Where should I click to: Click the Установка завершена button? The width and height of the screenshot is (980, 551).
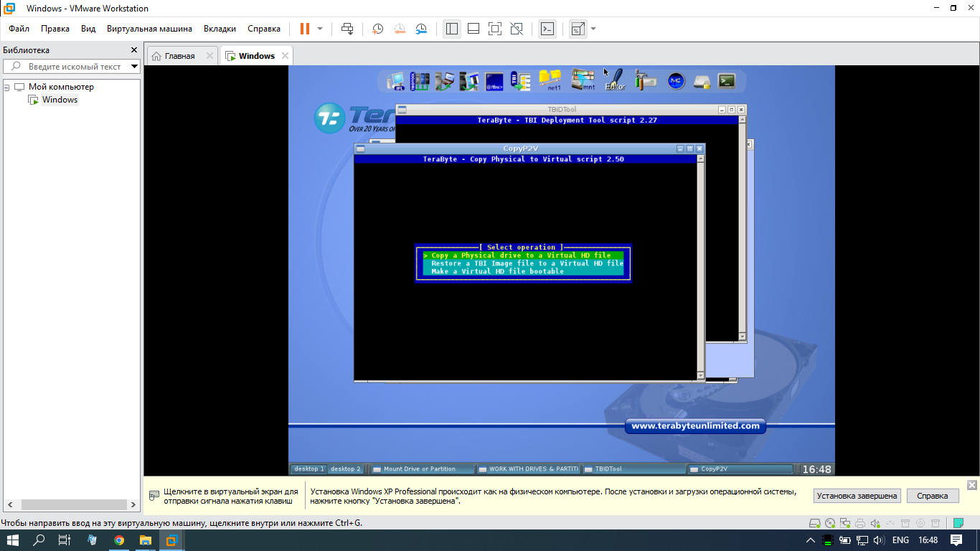857,496
